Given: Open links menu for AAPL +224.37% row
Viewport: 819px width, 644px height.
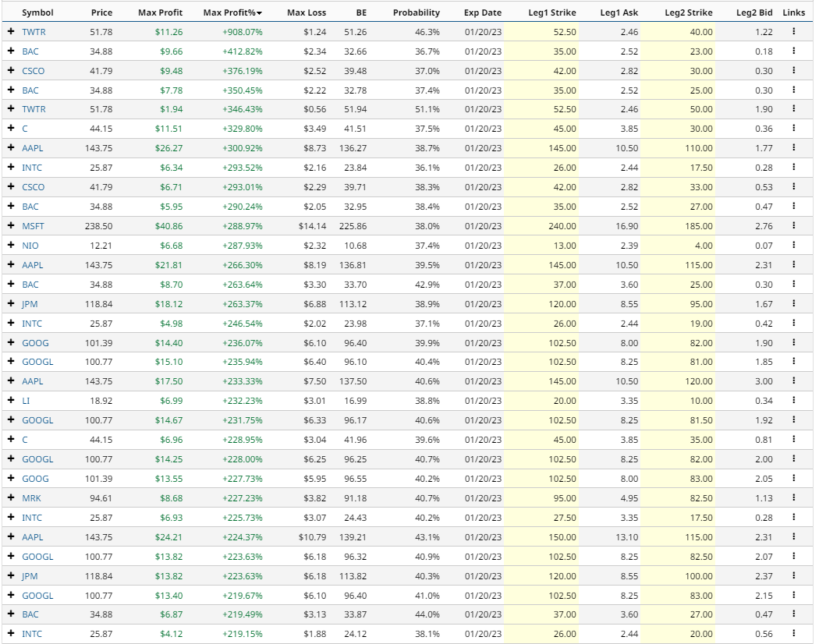Looking at the screenshot, I should click(793, 536).
